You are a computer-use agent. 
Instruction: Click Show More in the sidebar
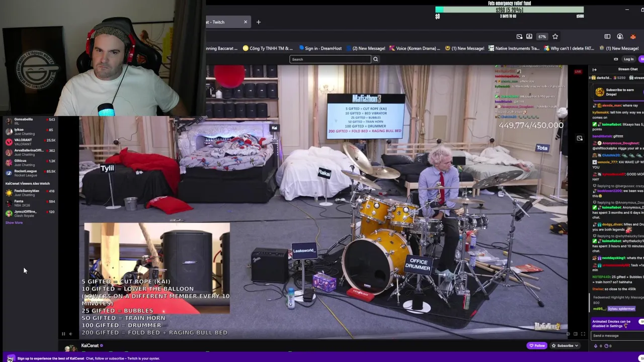point(14,223)
